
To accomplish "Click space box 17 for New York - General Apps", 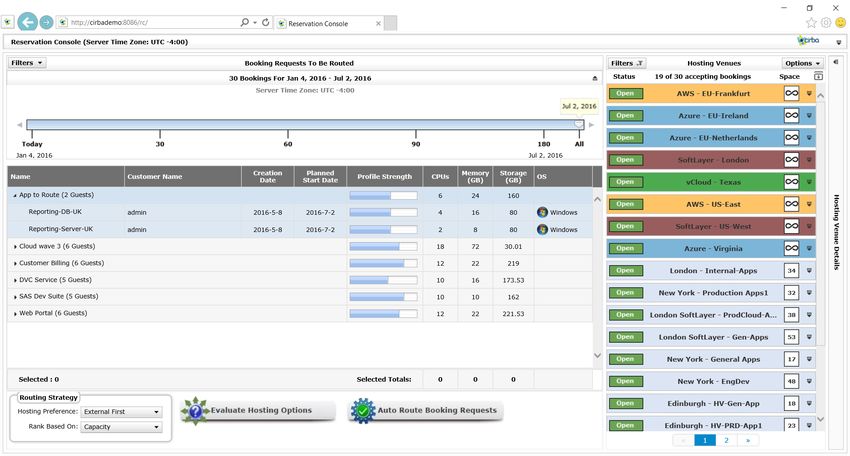I will click(791, 359).
